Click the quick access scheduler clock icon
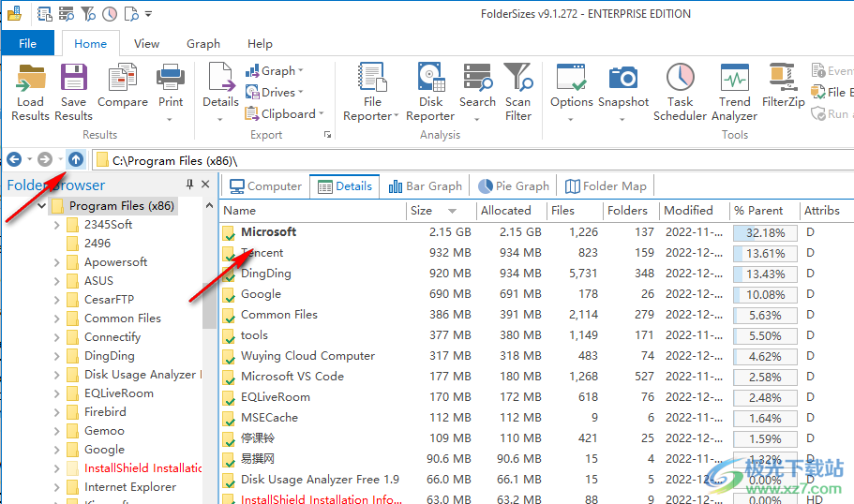Image resolution: width=854 pixels, height=504 pixels. tap(110, 14)
